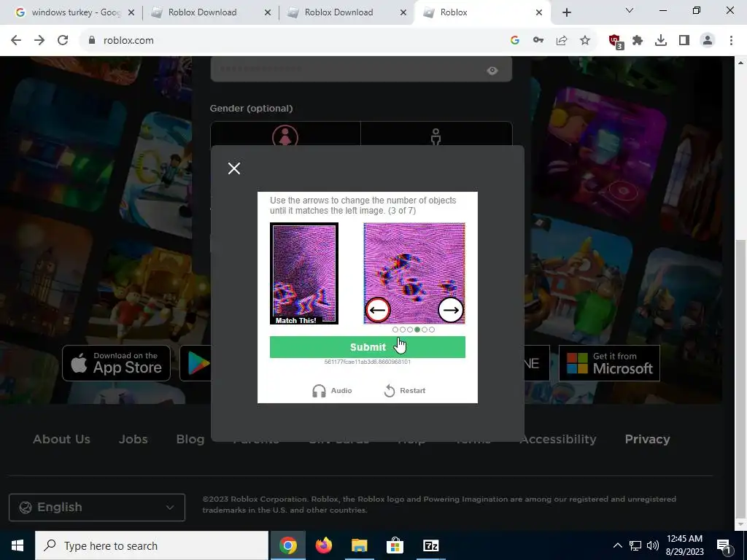Screen dimensions: 747x560
Task: Select the male gender option
Action: click(x=436, y=134)
